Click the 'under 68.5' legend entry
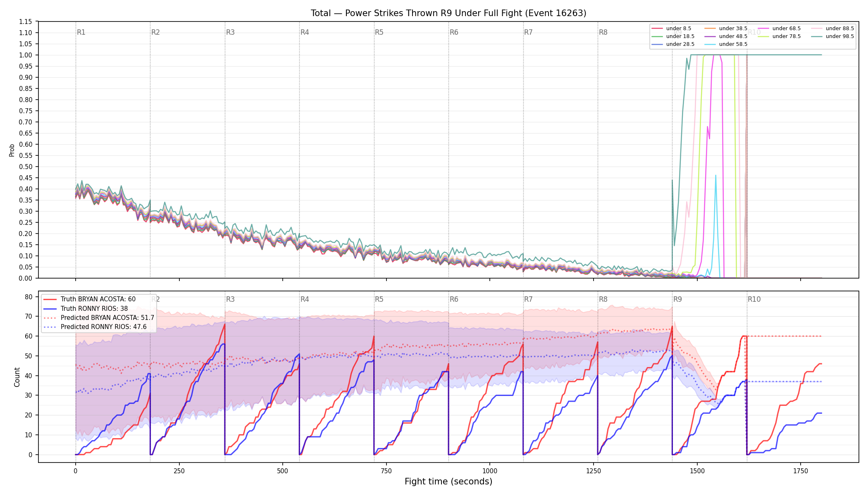This screenshot has height=496, width=868. pyautogui.click(x=780, y=29)
